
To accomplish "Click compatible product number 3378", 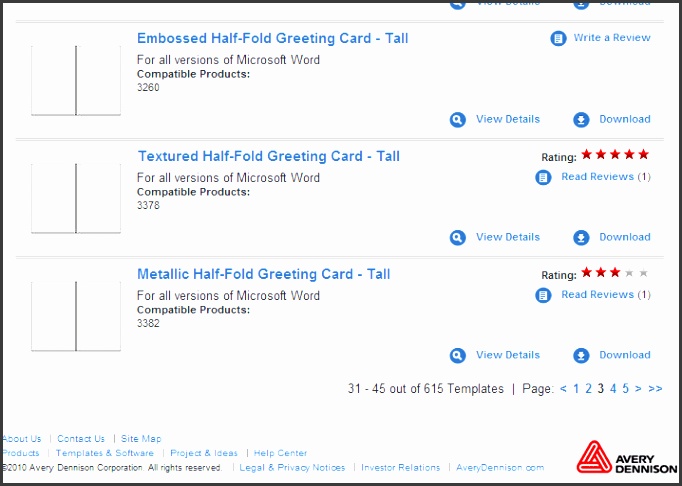I will 148,205.
